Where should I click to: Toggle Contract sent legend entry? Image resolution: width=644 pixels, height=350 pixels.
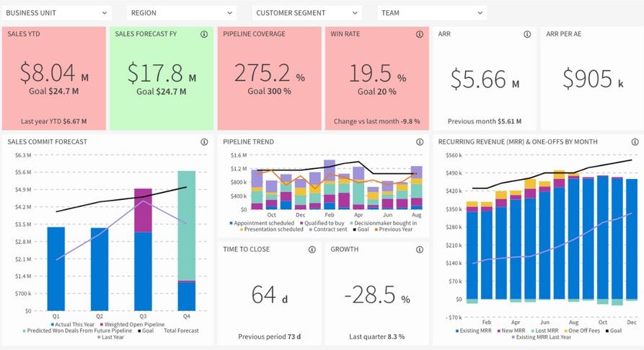[327, 229]
